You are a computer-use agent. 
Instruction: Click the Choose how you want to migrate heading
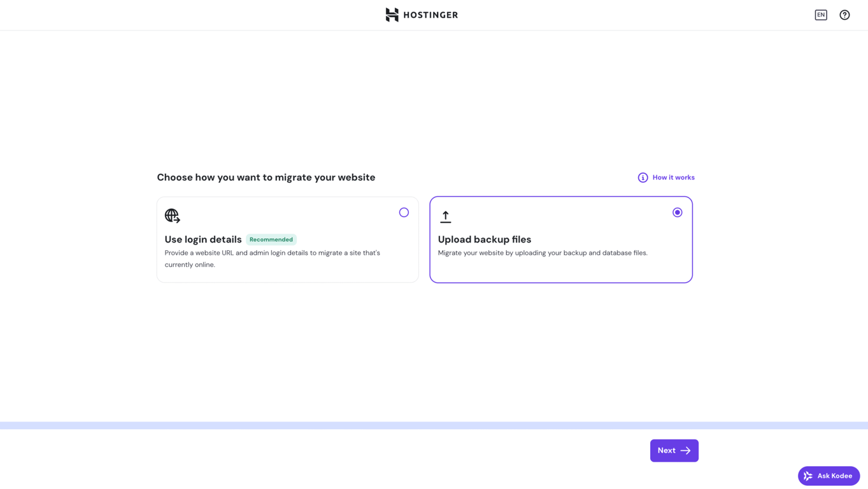point(266,177)
